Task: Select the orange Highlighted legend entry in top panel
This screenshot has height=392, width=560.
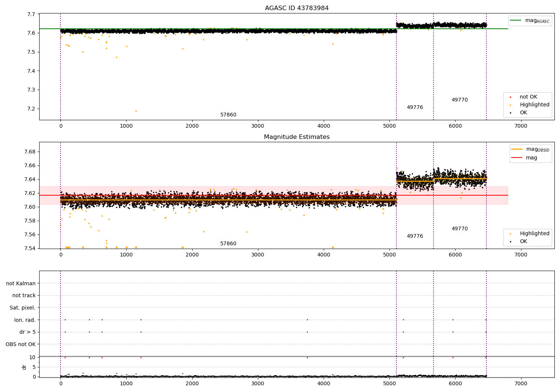Action: pyautogui.click(x=534, y=105)
